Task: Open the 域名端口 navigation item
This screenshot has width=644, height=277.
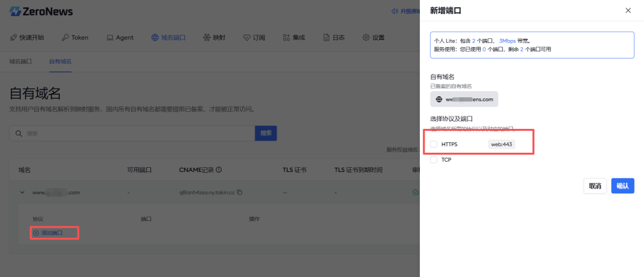Action: coord(168,38)
